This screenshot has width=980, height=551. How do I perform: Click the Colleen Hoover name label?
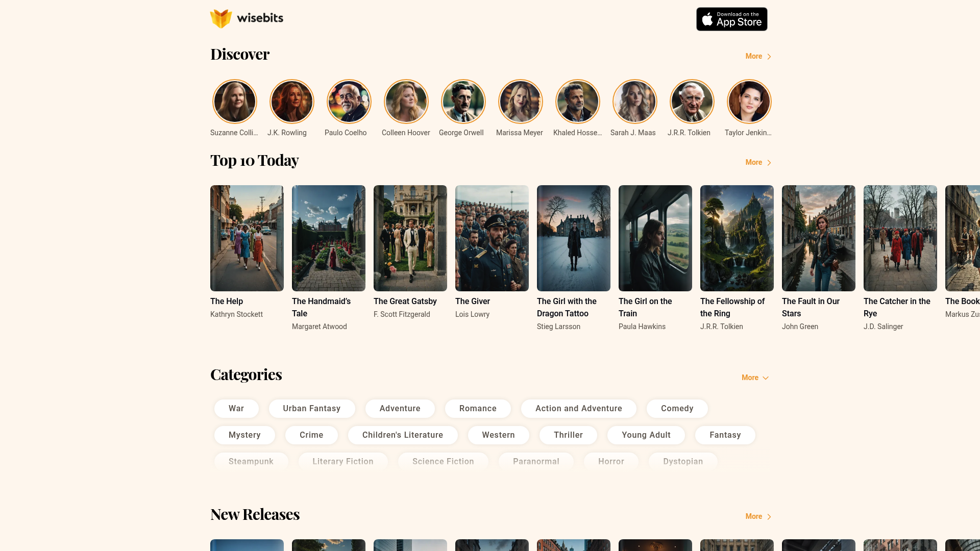pos(406,133)
